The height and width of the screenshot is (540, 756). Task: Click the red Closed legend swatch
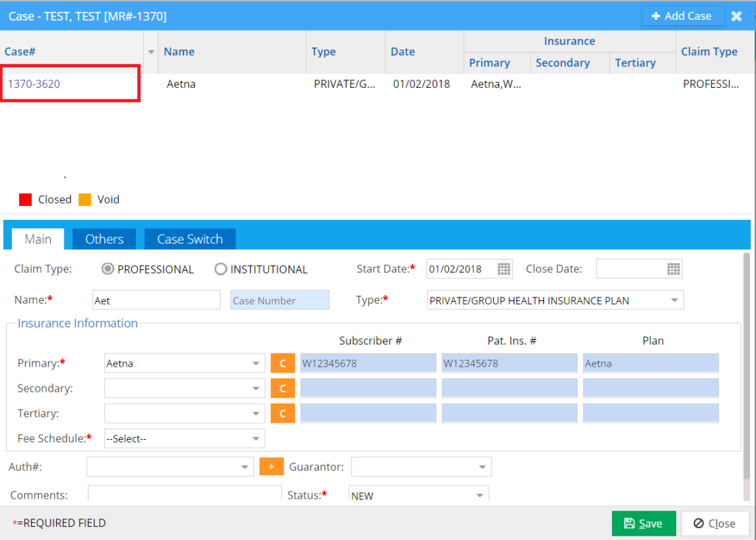26,199
